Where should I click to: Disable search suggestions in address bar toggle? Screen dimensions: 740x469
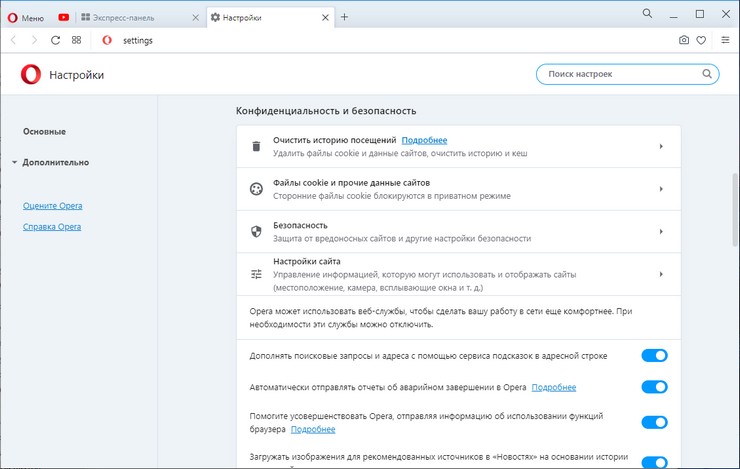tap(654, 355)
